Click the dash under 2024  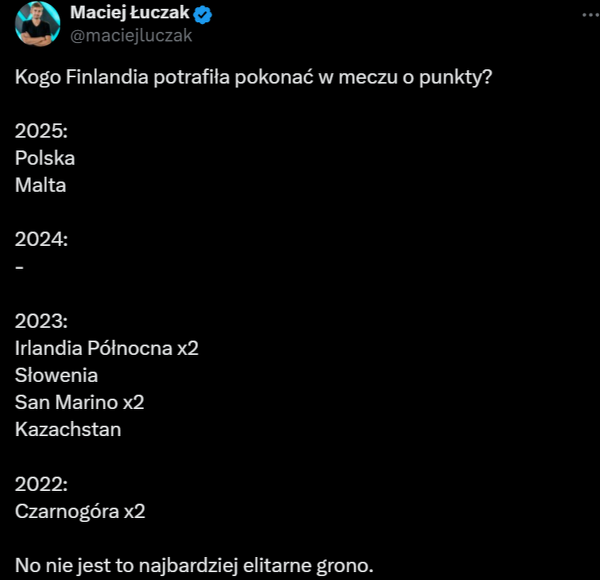pos(20,266)
